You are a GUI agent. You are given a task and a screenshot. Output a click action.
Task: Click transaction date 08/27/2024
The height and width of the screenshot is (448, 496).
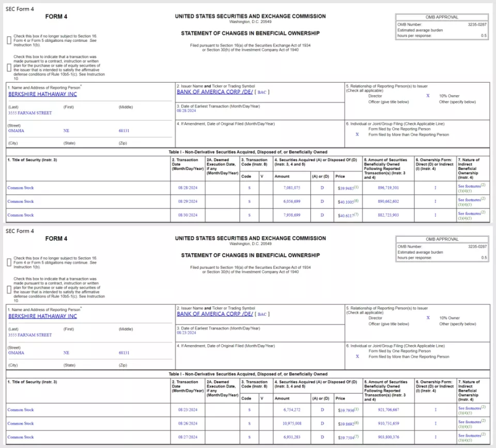(188, 437)
